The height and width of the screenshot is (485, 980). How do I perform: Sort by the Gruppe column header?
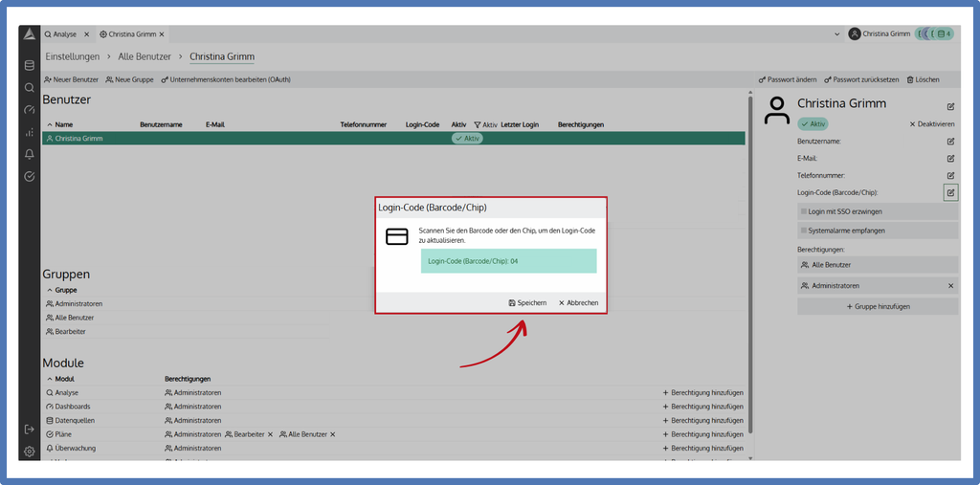(62, 290)
